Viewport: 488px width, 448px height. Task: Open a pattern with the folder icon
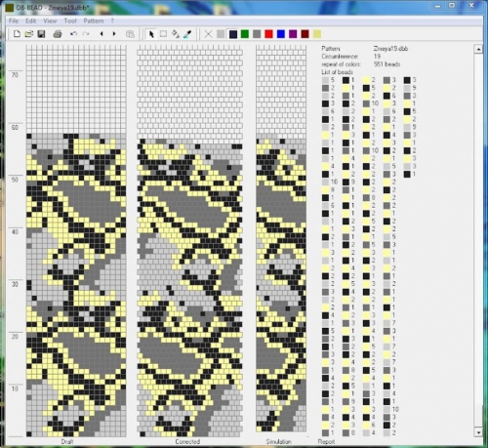click(x=29, y=34)
